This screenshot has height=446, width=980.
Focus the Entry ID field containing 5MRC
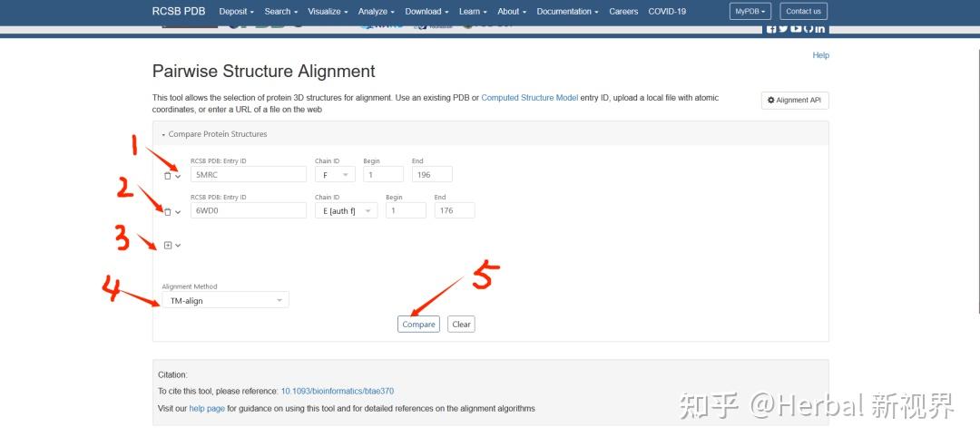click(249, 175)
